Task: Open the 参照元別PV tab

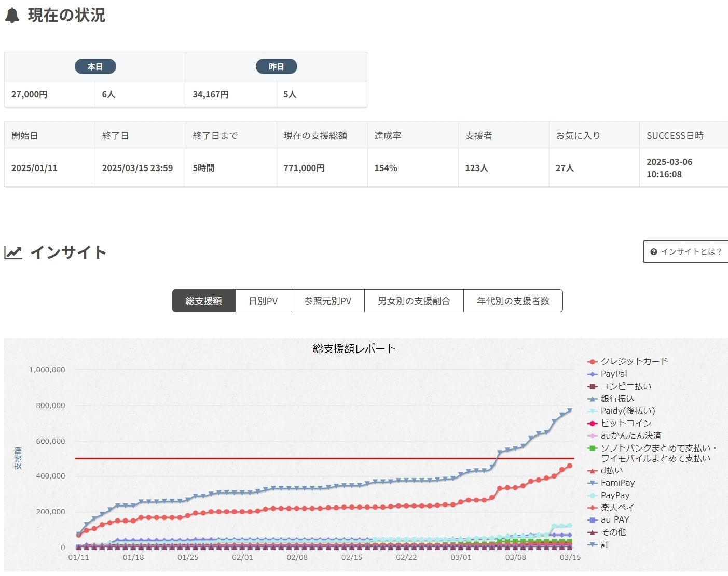Action: 327,301
